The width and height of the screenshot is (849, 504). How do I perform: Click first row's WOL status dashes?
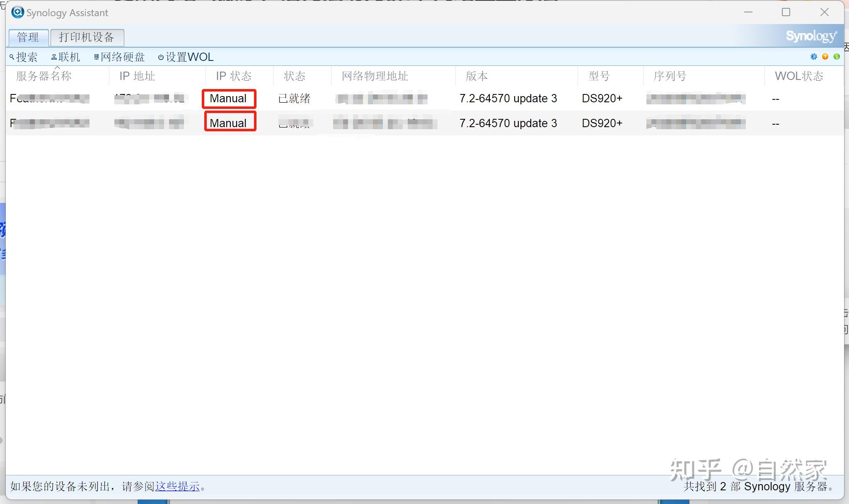pyautogui.click(x=776, y=99)
